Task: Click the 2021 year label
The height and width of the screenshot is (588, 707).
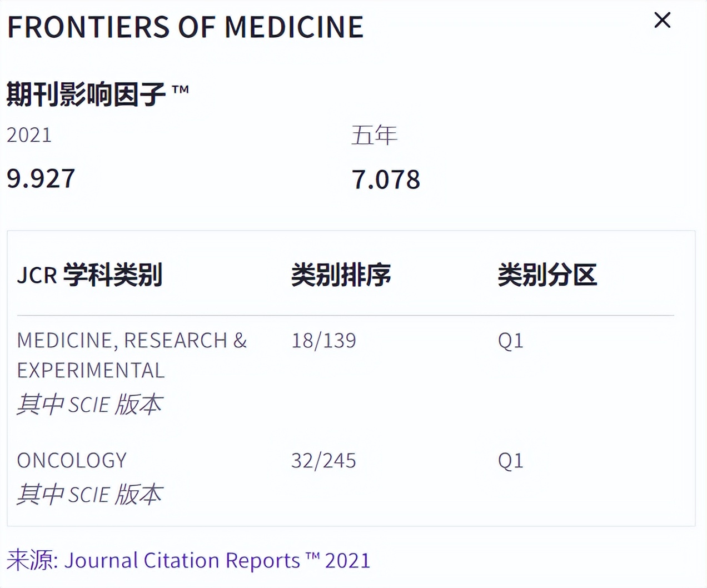Action: 29,134
